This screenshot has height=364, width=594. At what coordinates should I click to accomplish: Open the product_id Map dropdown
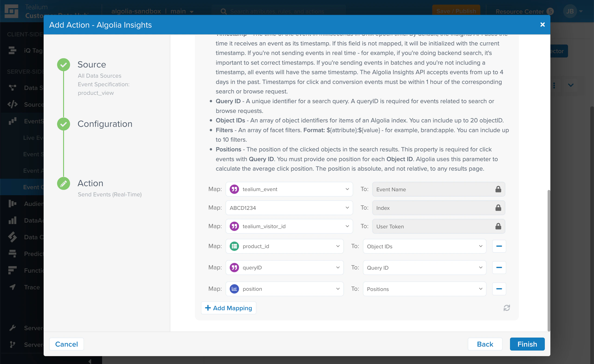[285, 246]
